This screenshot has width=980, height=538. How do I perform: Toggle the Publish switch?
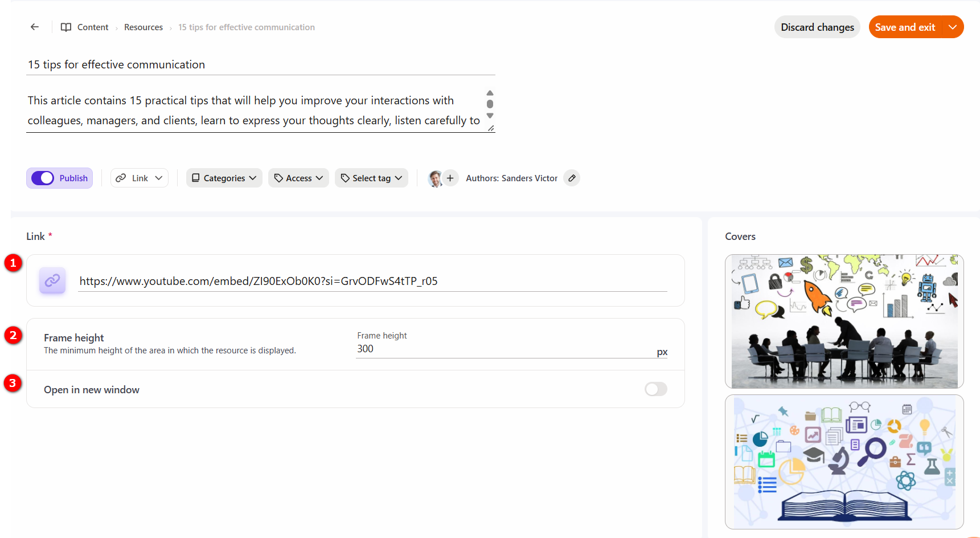[43, 178]
